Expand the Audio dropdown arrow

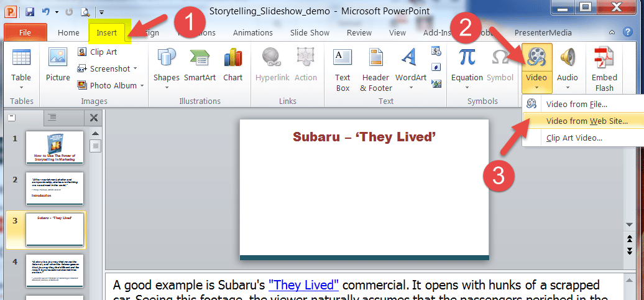click(567, 88)
